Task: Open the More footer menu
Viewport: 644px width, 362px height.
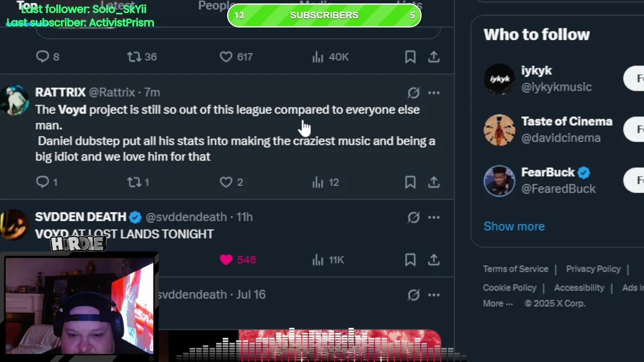Action: pyautogui.click(x=498, y=303)
